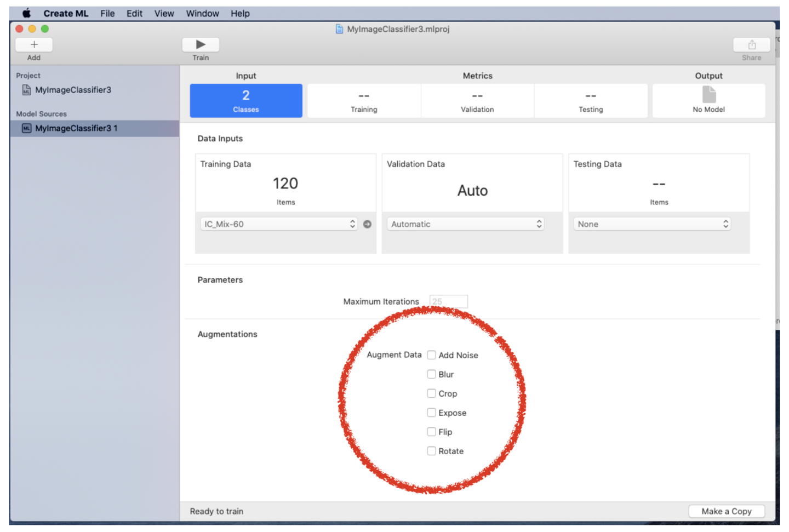Open the File menu
The image size is (789, 532).
click(107, 13)
